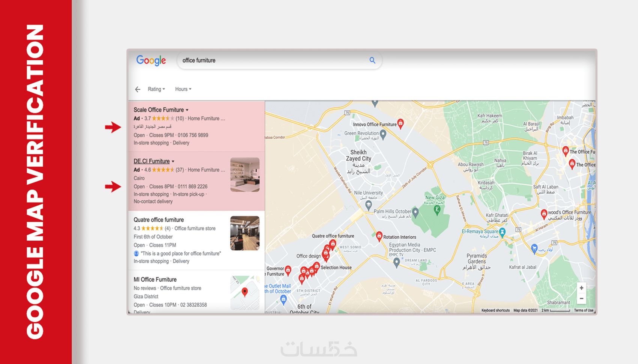Open the MI Office Furniture listing
Viewport: 638px width, 364px height.
196,292
